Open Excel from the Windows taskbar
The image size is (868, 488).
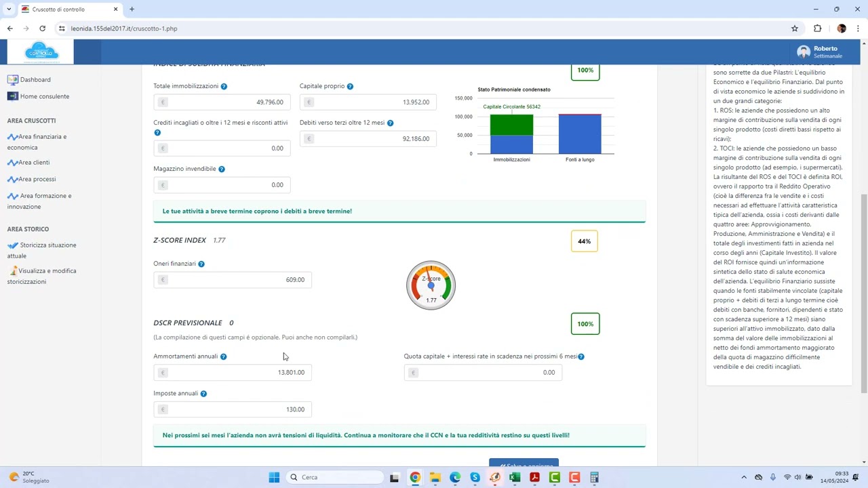click(x=515, y=477)
